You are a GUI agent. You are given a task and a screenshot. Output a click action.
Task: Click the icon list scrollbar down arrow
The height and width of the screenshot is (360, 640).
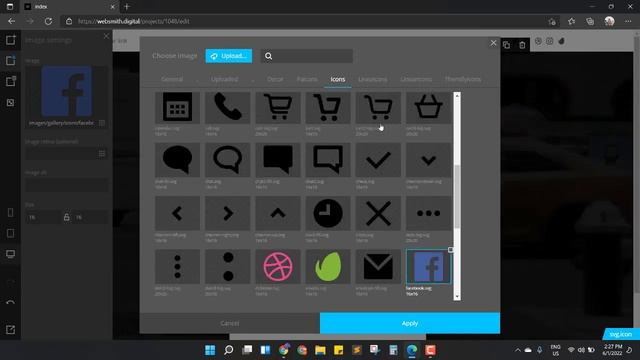pos(457,297)
